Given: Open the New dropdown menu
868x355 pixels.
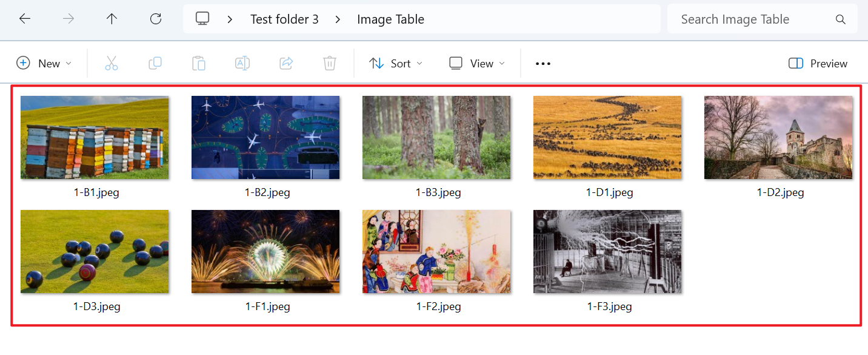Looking at the screenshot, I should [44, 63].
